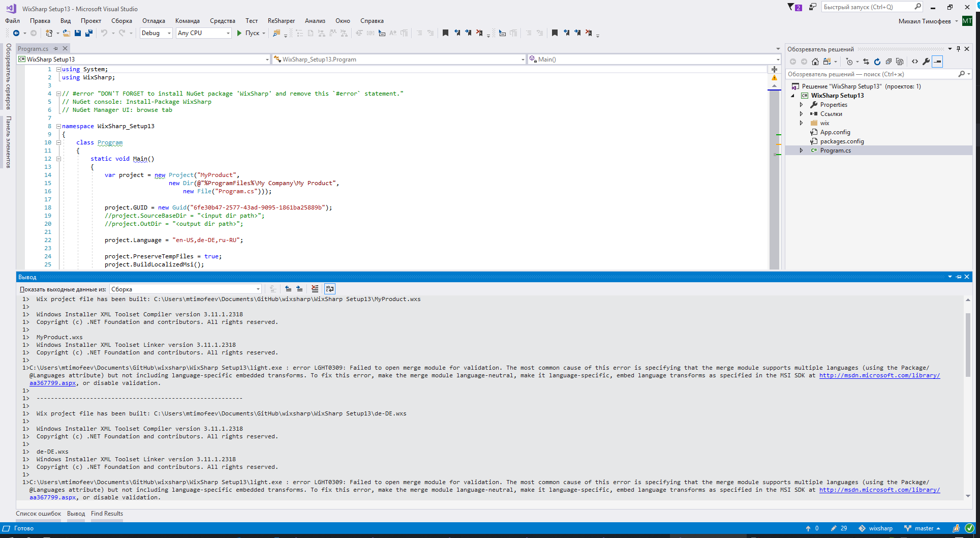Viewport: 980px width, 538px height.
Task: Open the msdn.microsoft.com link in output
Action: [x=879, y=375]
